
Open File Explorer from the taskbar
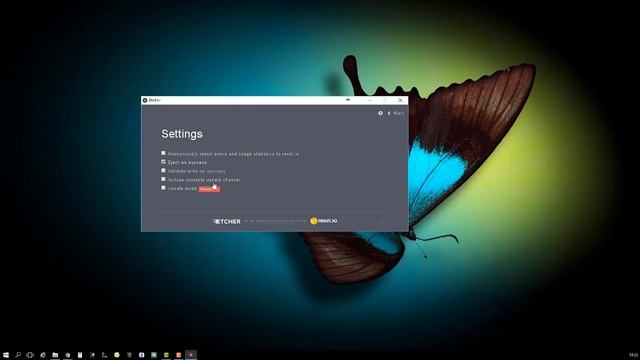[x=55, y=355]
